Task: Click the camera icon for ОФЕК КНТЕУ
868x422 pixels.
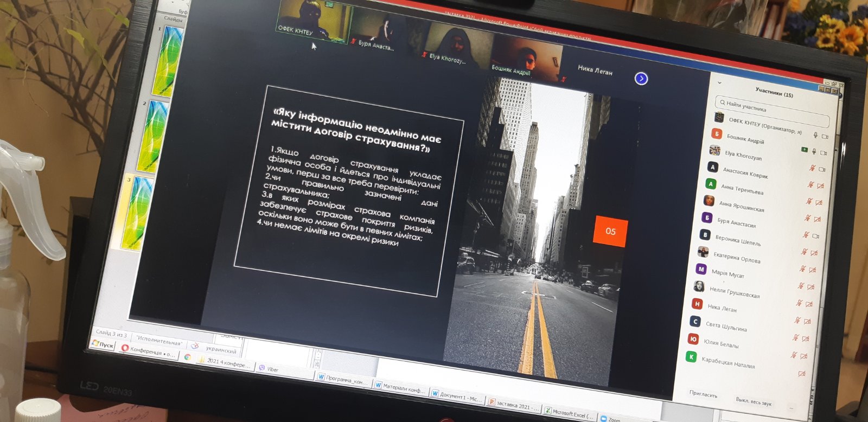Action: (x=825, y=136)
